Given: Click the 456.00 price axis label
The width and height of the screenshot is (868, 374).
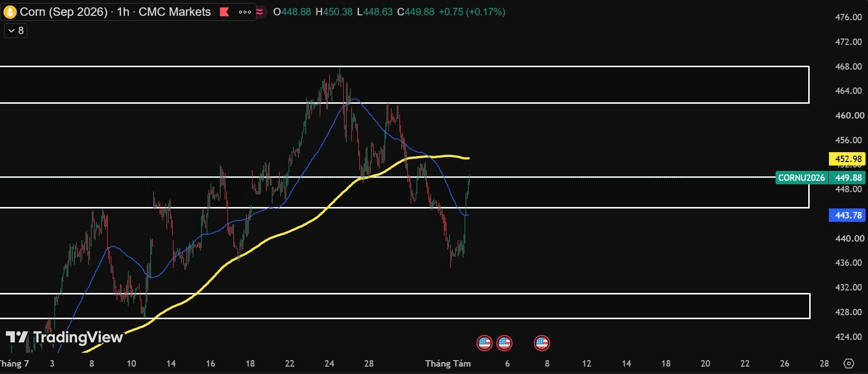Looking at the screenshot, I should pyautogui.click(x=848, y=140).
